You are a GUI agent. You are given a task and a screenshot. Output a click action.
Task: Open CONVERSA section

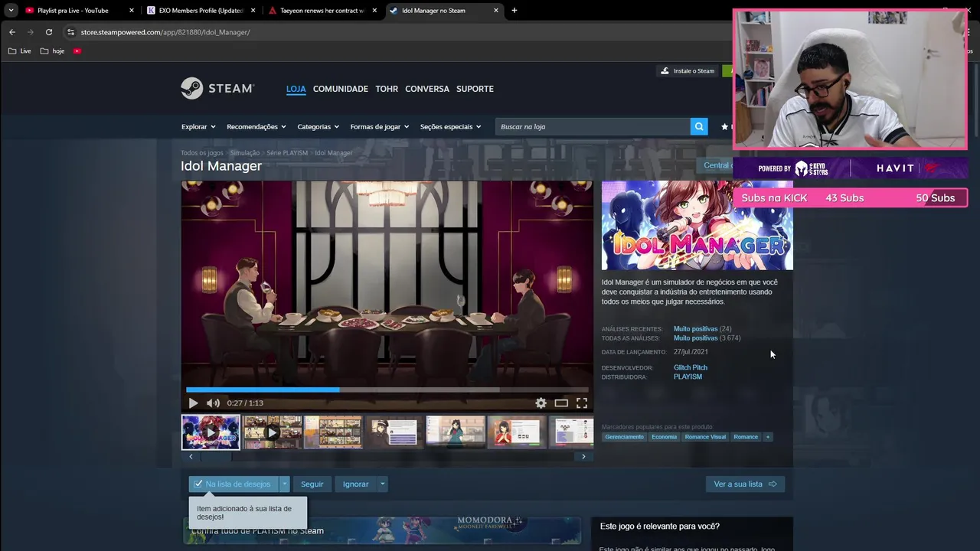(427, 89)
